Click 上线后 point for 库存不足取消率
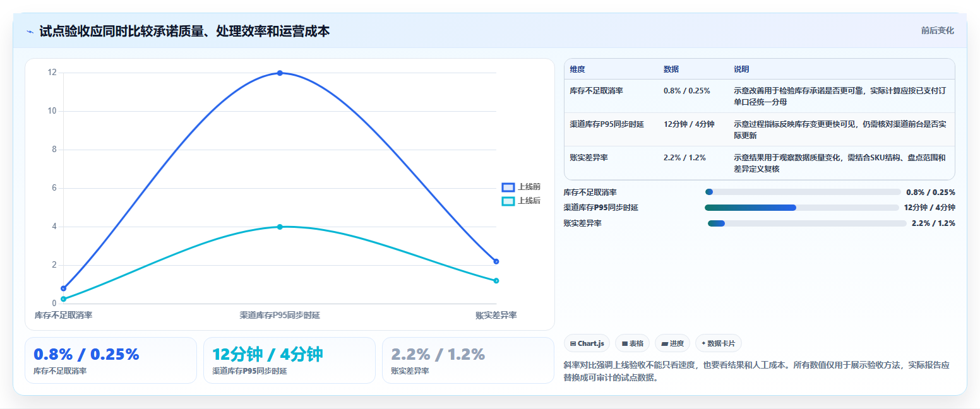Image resolution: width=980 pixels, height=409 pixels. point(63,299)
